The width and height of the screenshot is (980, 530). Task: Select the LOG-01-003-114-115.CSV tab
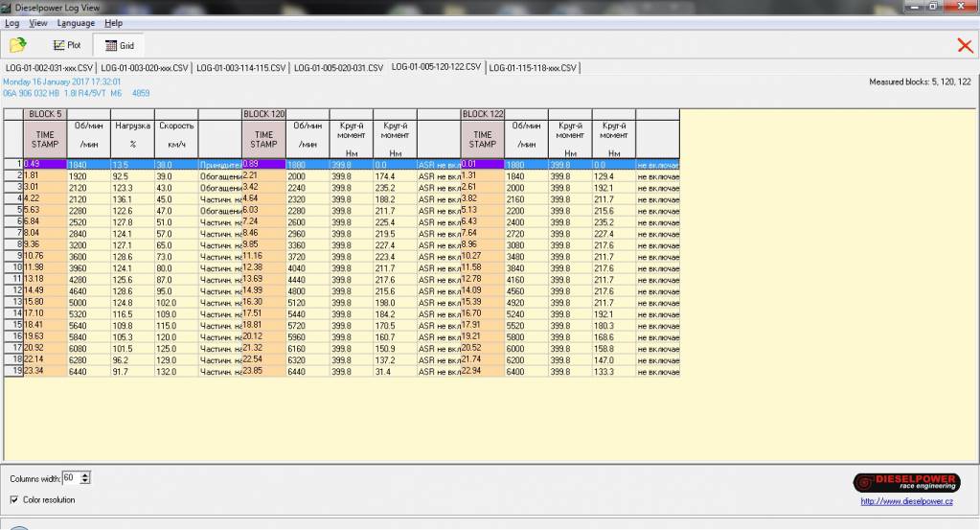(x=241, y=68)
